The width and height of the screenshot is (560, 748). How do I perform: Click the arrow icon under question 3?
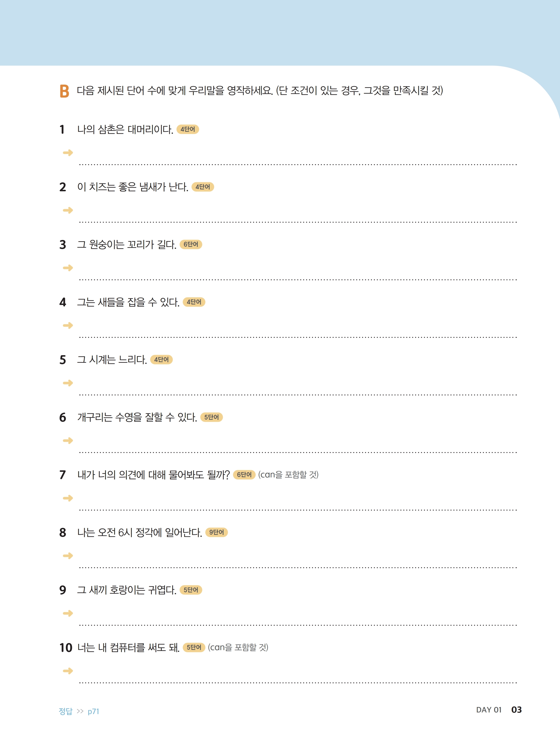pos(68,268)
